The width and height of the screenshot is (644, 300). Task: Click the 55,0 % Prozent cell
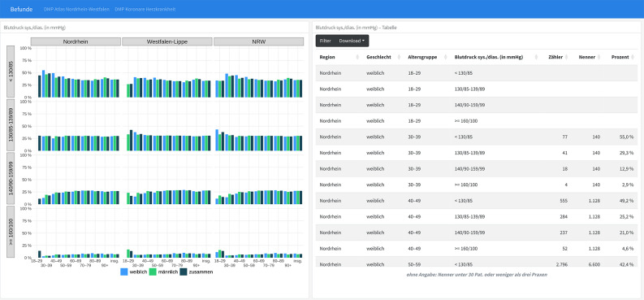[x=626, y=137]
